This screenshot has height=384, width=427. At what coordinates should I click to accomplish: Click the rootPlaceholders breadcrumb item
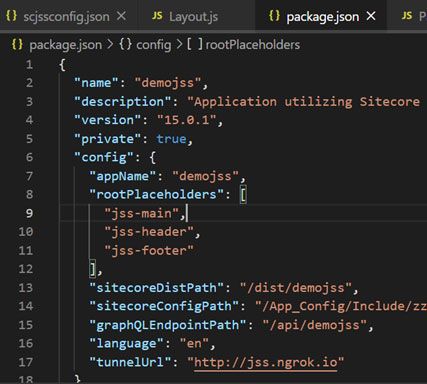coord(253,45)
